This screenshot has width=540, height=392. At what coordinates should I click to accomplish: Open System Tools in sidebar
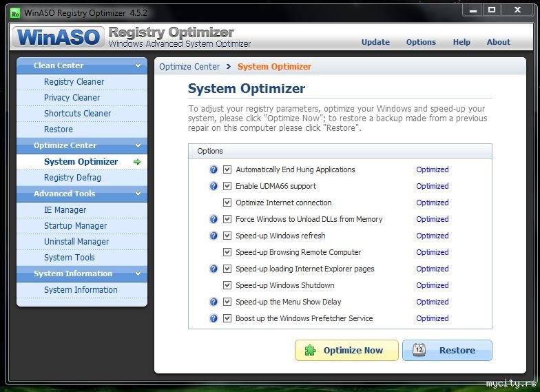pyautogui.click(x=82, y=258)
